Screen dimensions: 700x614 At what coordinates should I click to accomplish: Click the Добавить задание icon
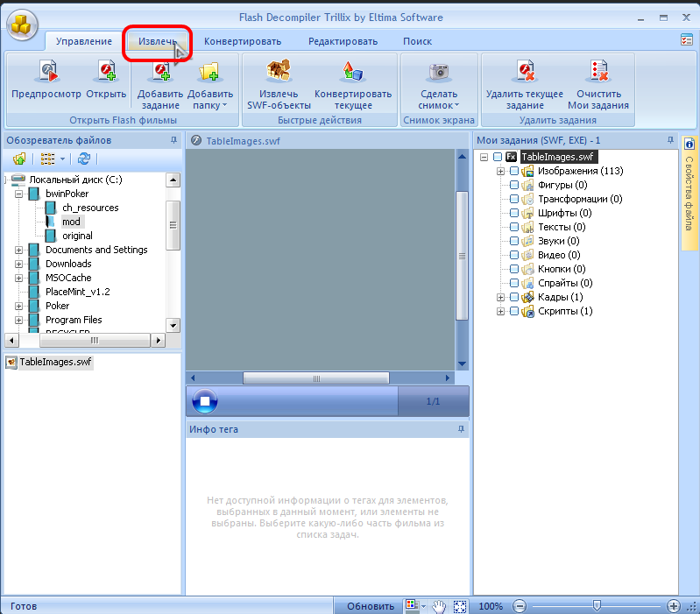coord(160,72)
